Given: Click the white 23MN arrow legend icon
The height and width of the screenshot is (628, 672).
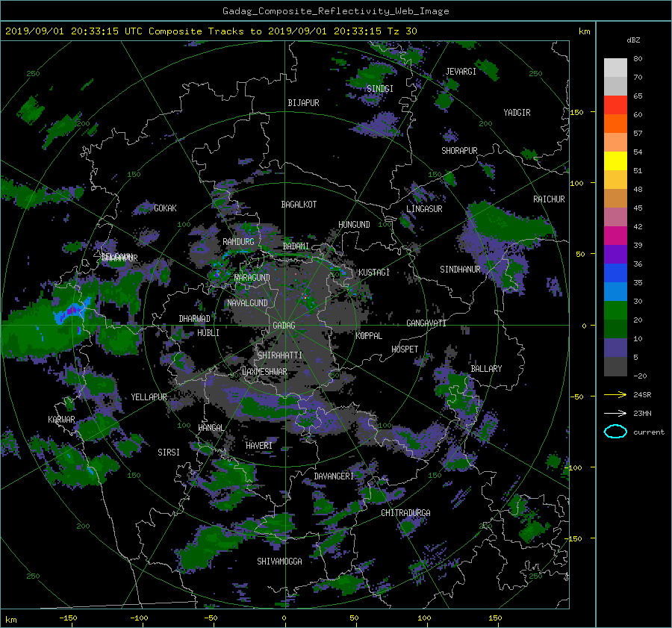Looking at the screenshot, I should point(615,413).
